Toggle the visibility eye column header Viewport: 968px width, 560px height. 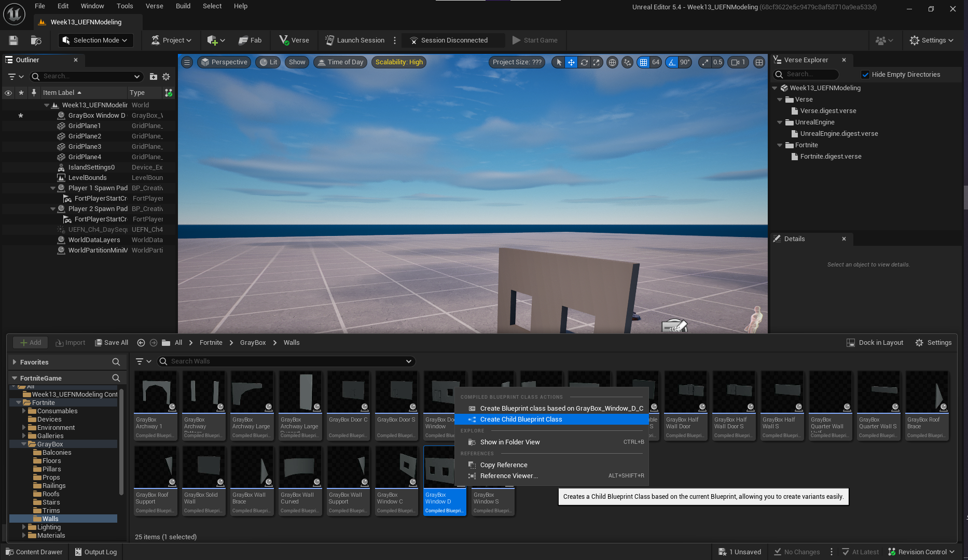tap(8, 93)
